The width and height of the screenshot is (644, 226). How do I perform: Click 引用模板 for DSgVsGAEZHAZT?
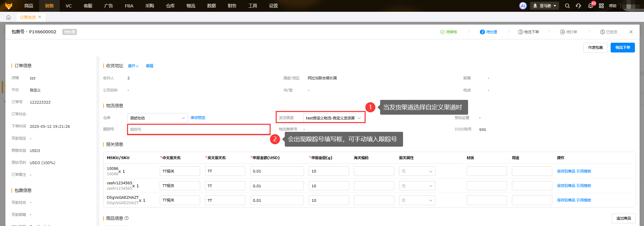click(584, 200)
